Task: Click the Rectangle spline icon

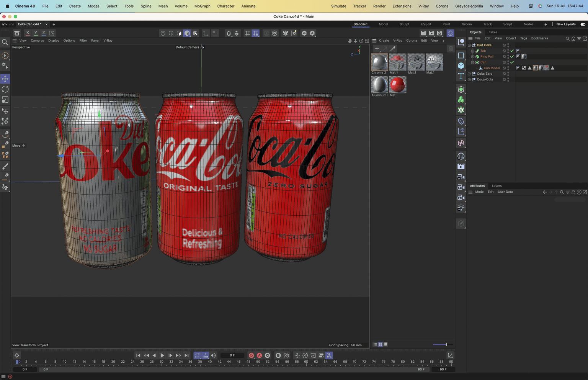Action: (461, 56)
